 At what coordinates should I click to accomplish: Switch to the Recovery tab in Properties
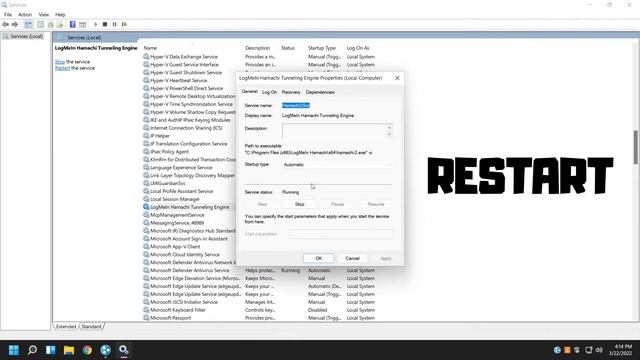coord(291,92)
